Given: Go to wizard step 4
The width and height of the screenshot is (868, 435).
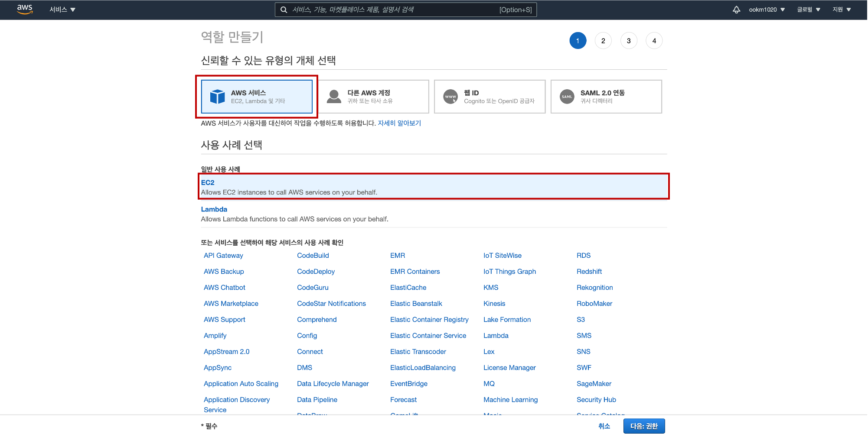Looking at the screenshot, I should click(x=654, y=41).
